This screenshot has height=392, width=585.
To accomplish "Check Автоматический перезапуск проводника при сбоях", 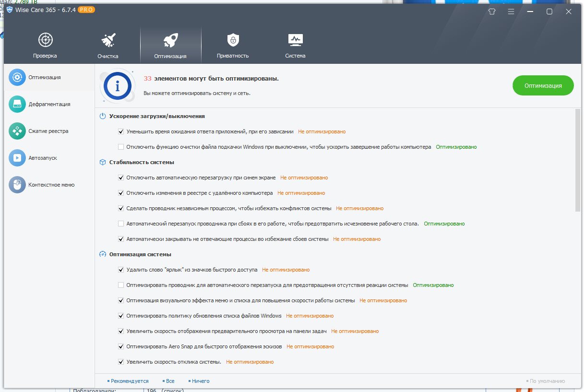I will click(121, 224).
